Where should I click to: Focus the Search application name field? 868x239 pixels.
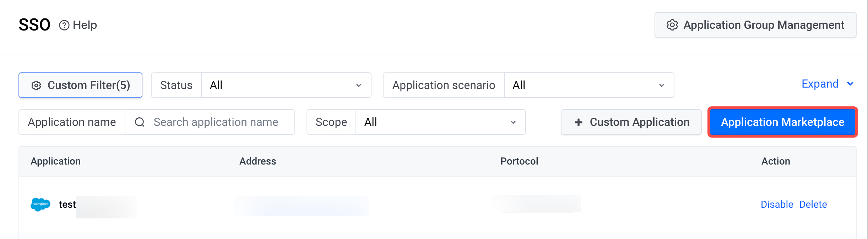point(210,122)
